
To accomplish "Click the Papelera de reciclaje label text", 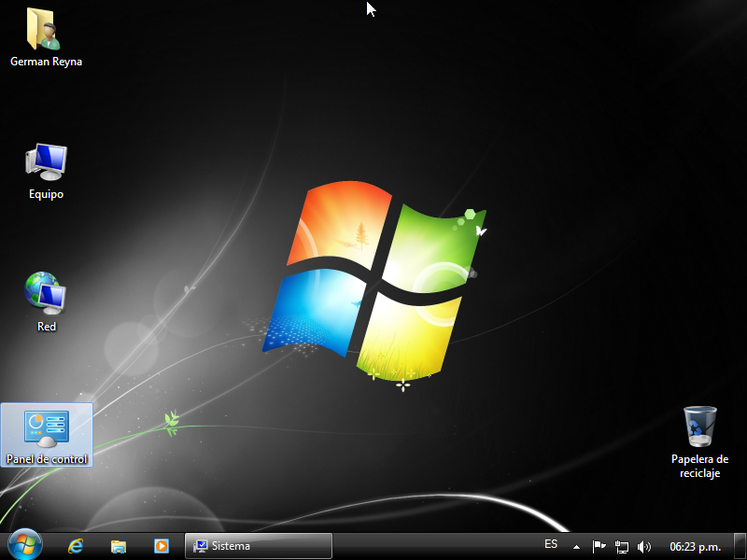I will pos(699,466).
